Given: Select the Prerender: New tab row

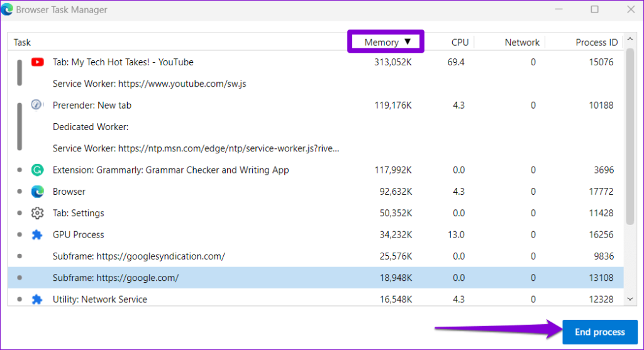Looking at the screenshot, I should click(316, 105).
